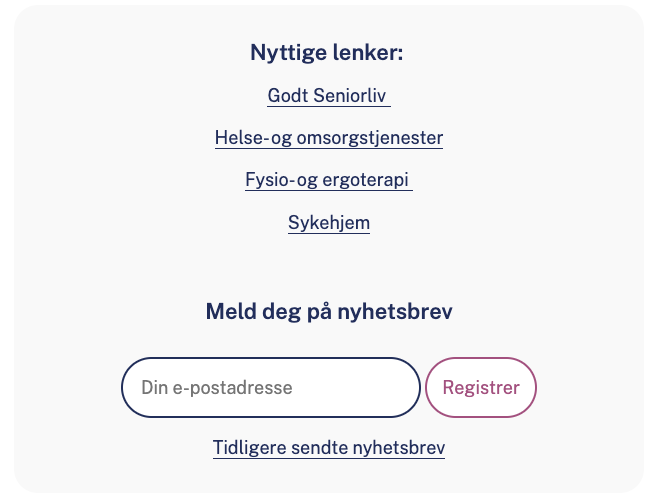The width and height of the screenshot is (657, 500).
Task: Place cursor in the e-postadresse text box
Action: (270, 387)
